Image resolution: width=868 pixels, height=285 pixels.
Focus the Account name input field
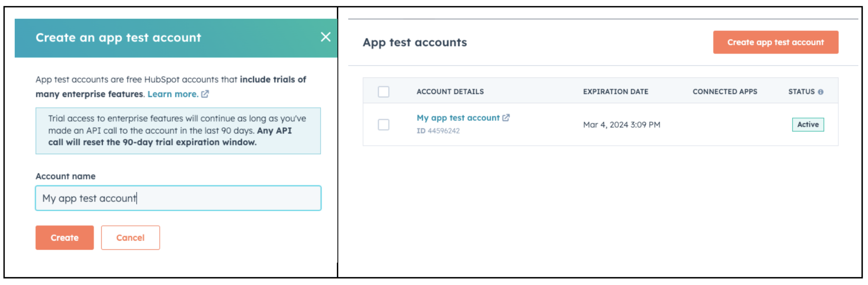pyautogui.click(x=178, y=198)
